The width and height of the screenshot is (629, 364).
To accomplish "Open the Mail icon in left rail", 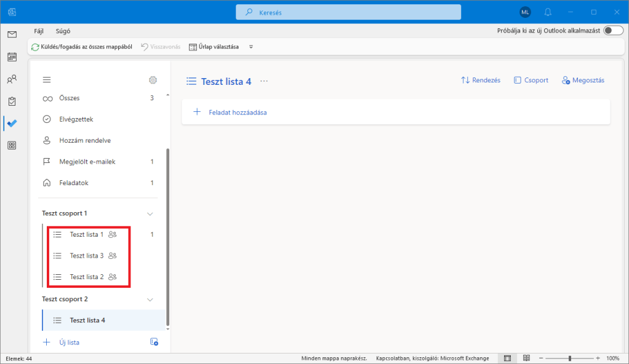I will [x=12, y=34].
